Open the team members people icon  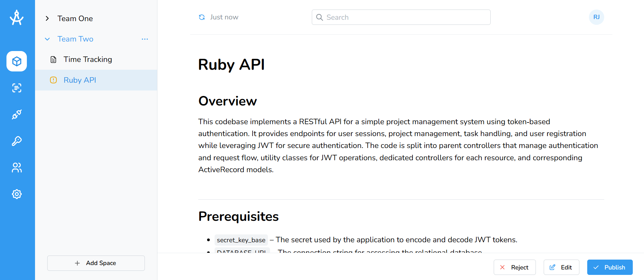(x=17, y=167)
